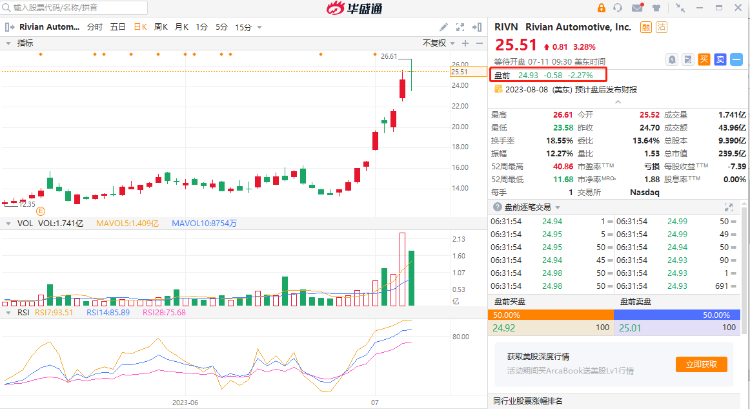
Task: Remove from watchlist with blue minus button
Action: pyautogui.click(x=737, y=60)
